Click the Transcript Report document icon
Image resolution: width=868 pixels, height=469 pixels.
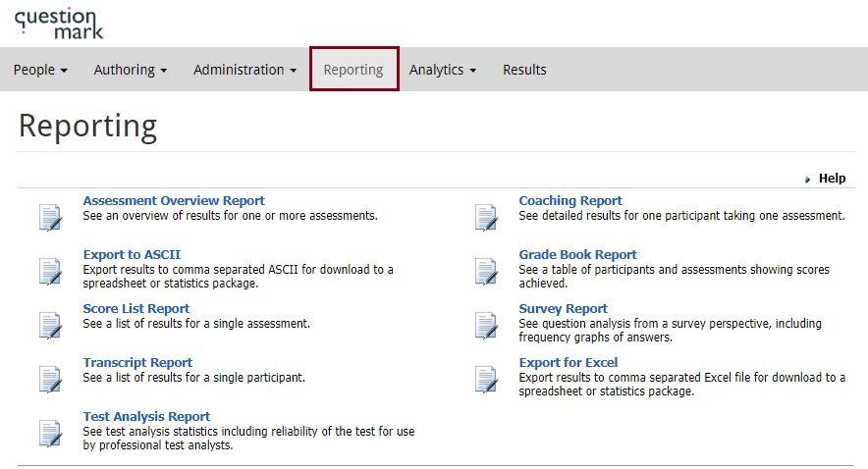(50, 379)
